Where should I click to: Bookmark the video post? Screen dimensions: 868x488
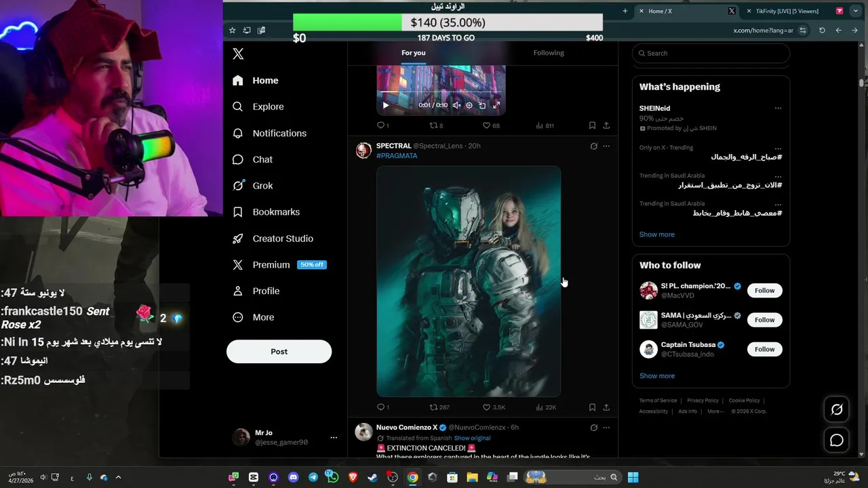[592, 125]
